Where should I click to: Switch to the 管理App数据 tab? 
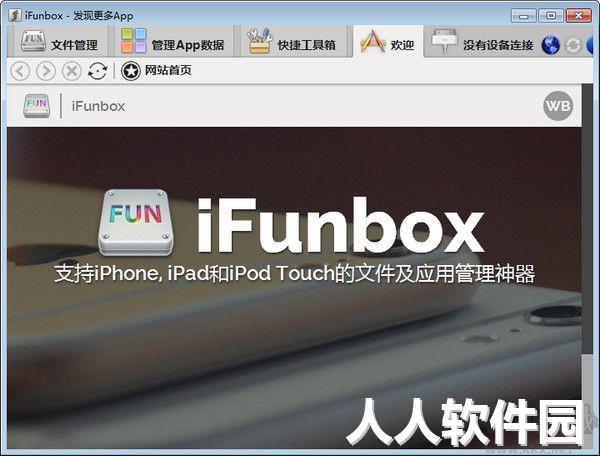tap(172, 42)
